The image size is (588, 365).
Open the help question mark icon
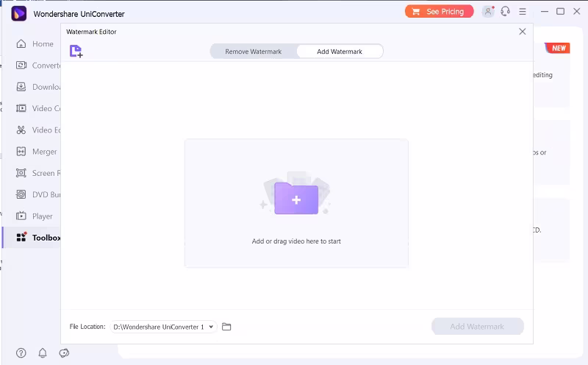[x=21, y=353]
